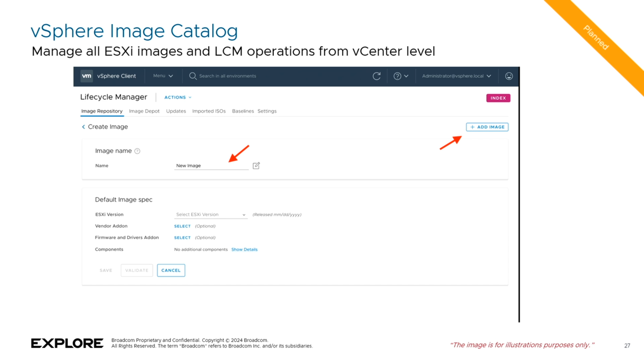This screenshot has width=644, height=362.
Task: Click VALIDATE to check image configuration
Action: click(137, 270)
